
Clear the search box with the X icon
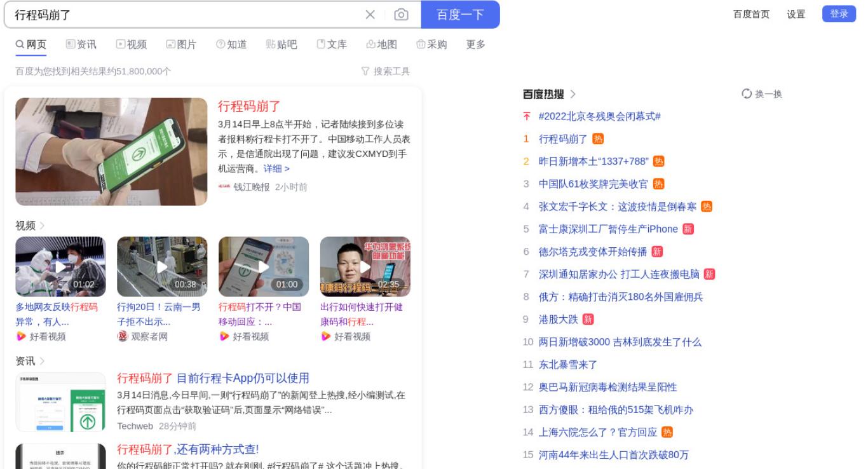point(370,15)
